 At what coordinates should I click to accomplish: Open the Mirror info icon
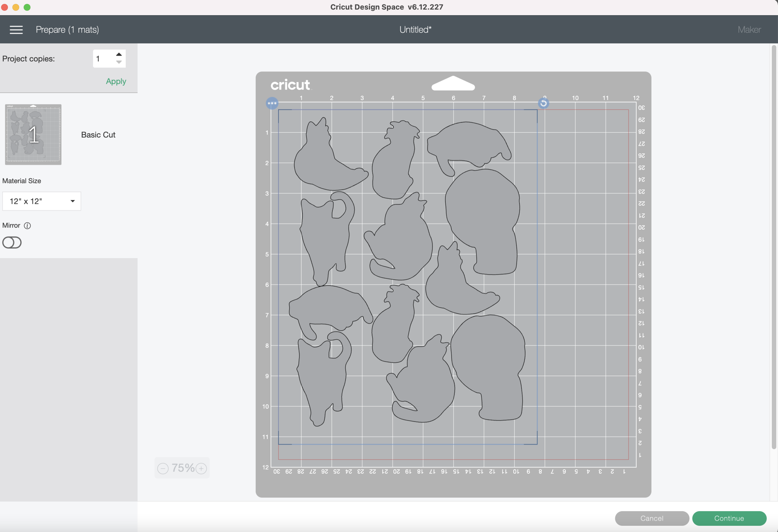pos(27,226)
